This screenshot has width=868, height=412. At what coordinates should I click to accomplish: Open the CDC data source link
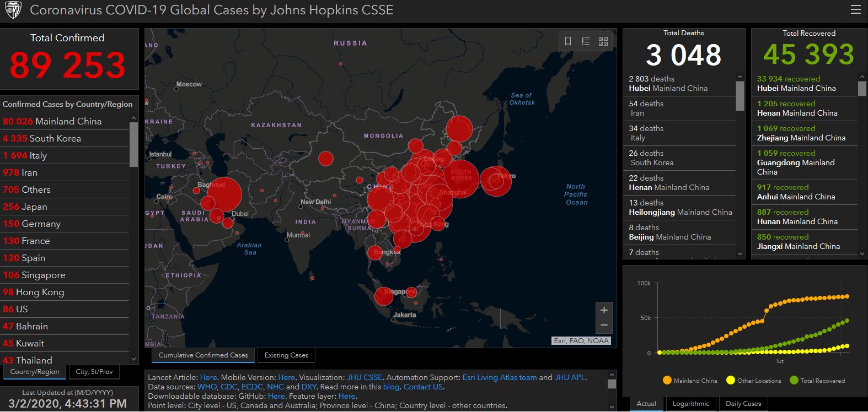click(229, 387)
